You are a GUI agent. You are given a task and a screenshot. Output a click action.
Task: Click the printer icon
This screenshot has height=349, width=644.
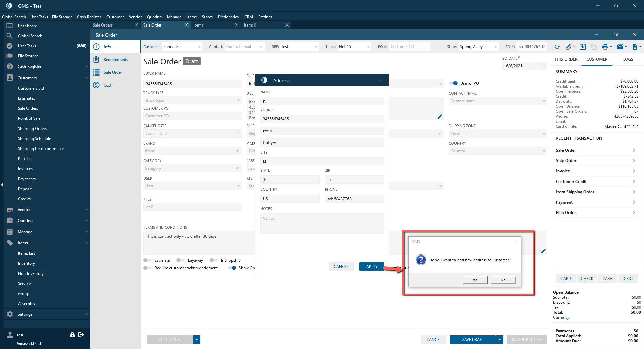click(x=605, y=47)
